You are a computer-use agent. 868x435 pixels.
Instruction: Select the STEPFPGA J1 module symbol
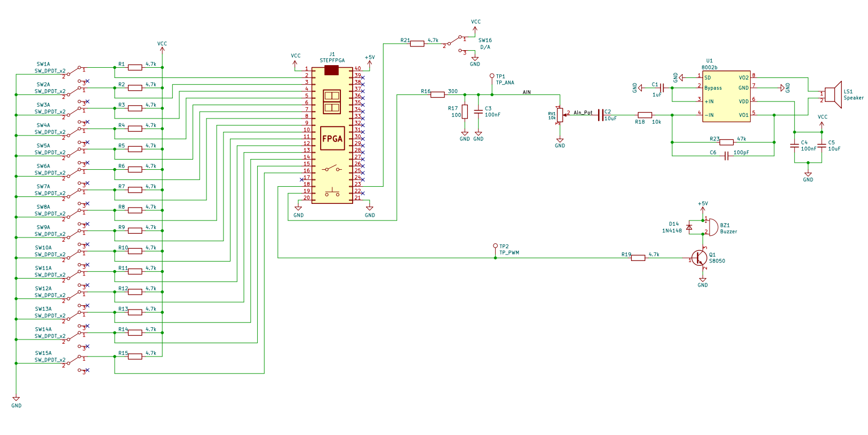pos(332,135)
